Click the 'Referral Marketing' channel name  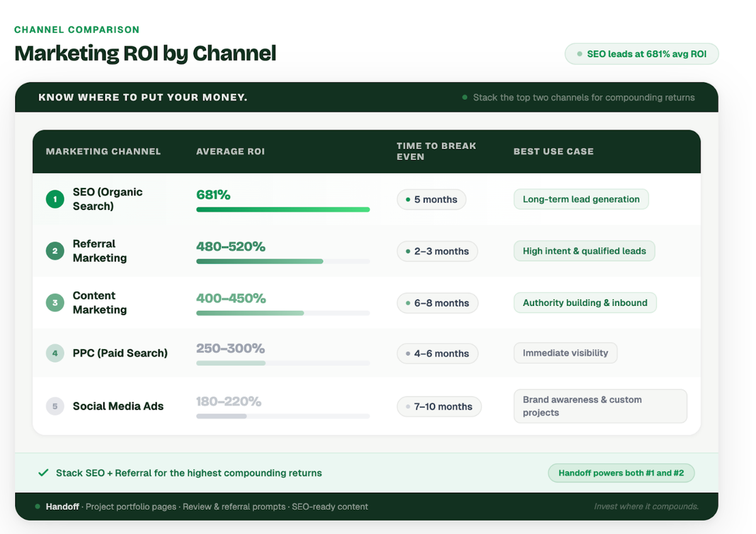pyautogui.click(x=100, y=251)
